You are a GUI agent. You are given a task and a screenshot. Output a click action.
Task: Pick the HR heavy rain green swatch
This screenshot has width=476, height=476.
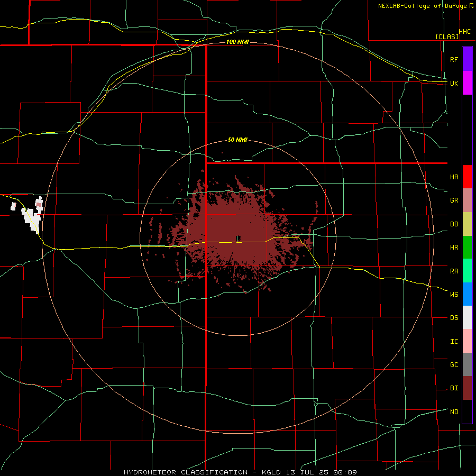[x=467, y=248]
